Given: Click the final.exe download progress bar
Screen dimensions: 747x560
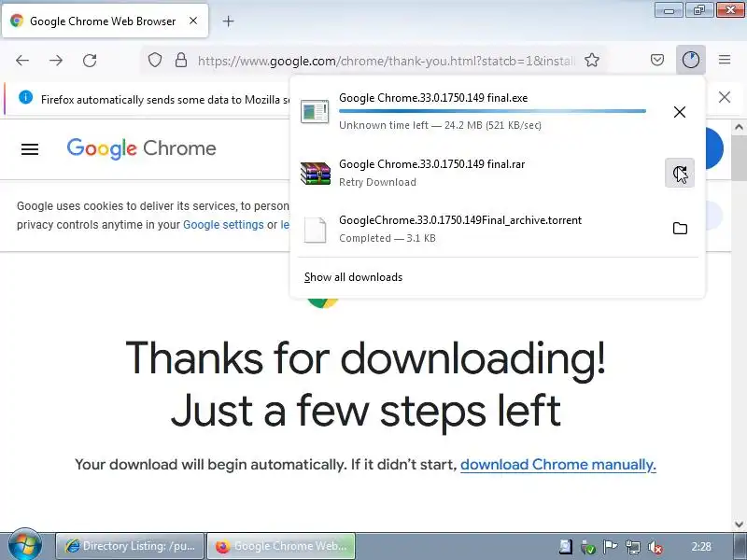Looking at the screenshot, I should coord(493,111).
